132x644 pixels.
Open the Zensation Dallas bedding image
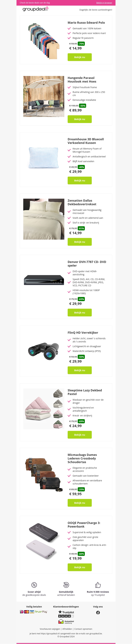(x=44, y=219)
